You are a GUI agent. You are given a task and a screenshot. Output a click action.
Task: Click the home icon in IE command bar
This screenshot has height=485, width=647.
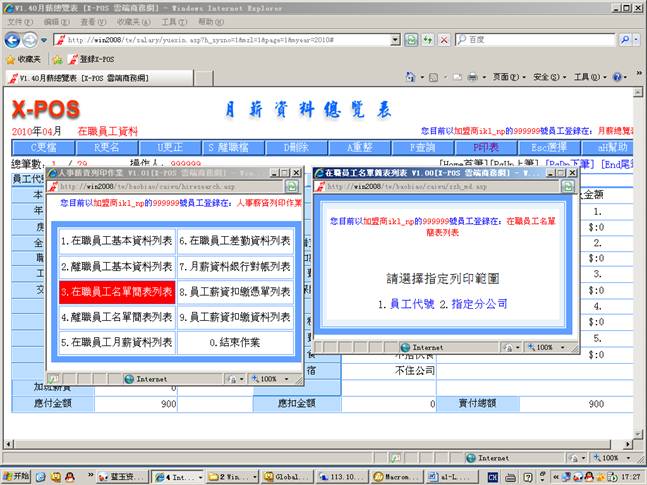tap(409, 77)
